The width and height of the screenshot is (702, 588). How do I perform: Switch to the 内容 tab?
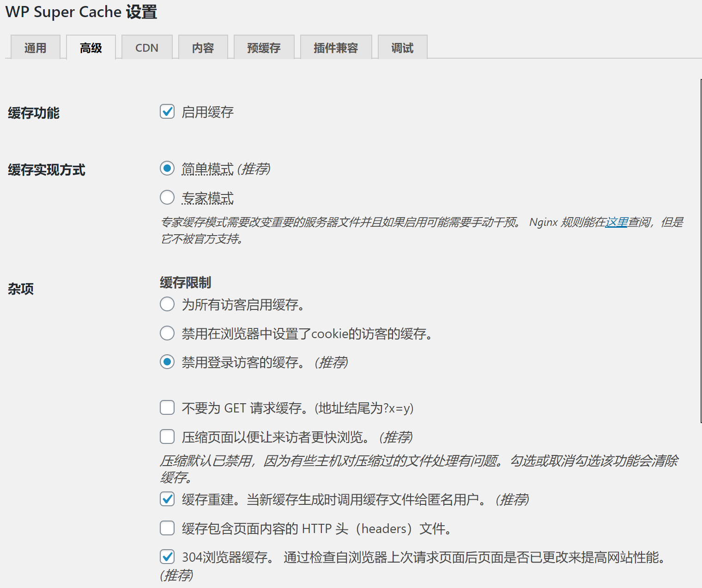click(x=203, y=48)
